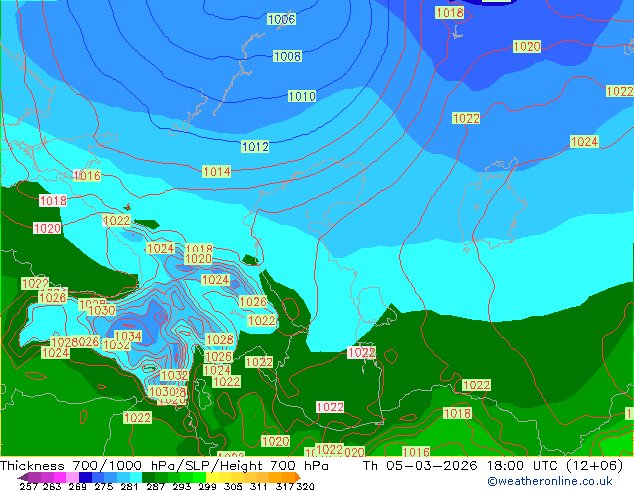This screenshot has height=490, width=634.
Task: Click the 317 legend value
Action: pos(285,486)
